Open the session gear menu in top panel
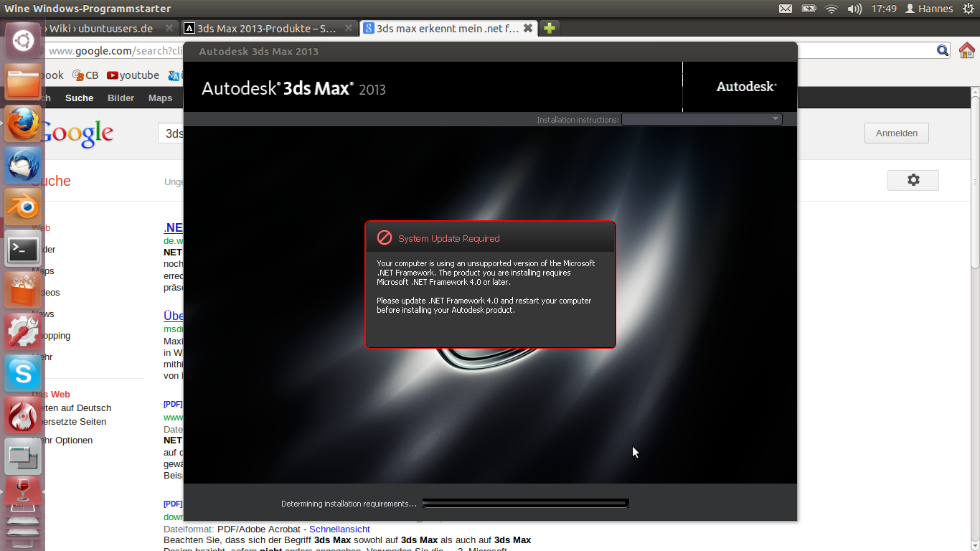This screenshot has width=980, height=551. (x=968, y=9)
